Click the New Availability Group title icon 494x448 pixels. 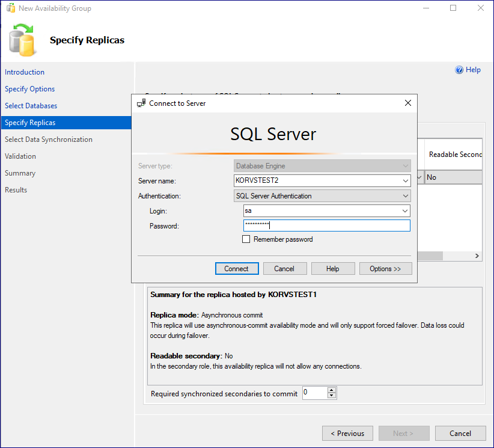(10, 8)
